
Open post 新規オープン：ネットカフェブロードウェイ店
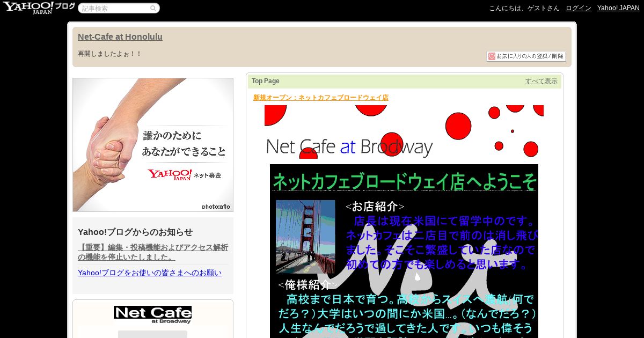coord(321,98)
